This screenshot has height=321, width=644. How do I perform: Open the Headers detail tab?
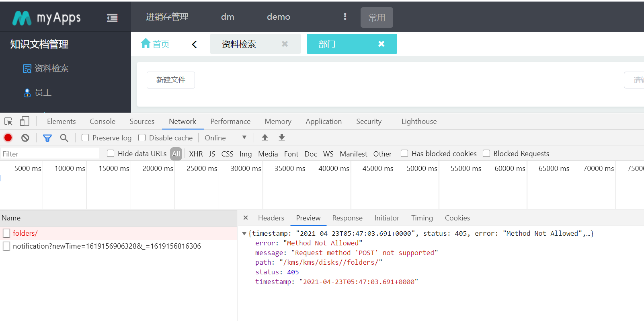tap(271, 218)
